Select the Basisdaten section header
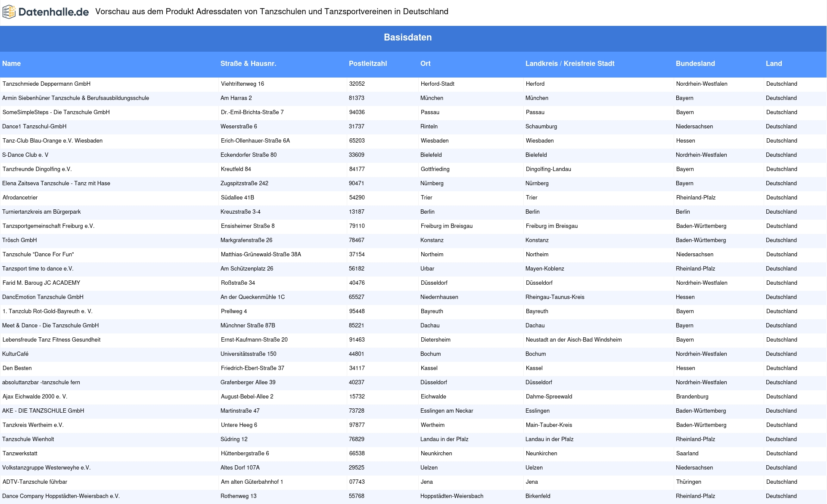Screen dimensions: 827x504 (408, 37)
